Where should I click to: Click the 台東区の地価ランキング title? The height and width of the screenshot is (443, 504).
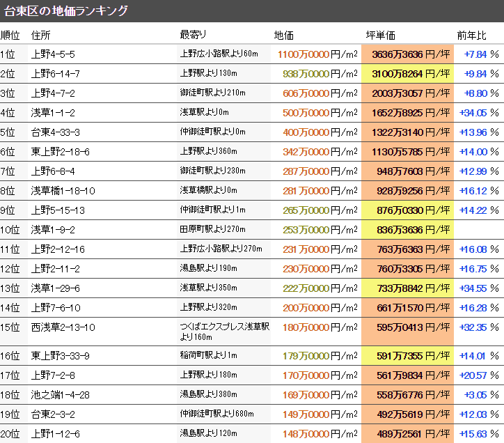pos(66,10)
